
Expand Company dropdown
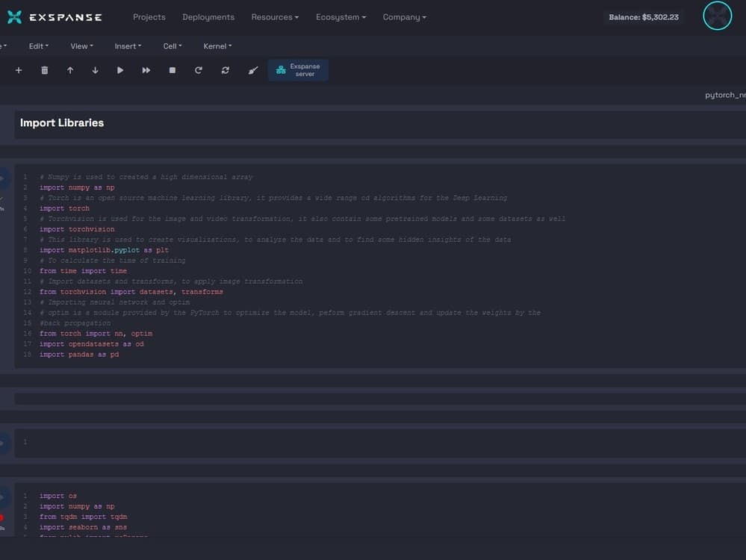405,17
